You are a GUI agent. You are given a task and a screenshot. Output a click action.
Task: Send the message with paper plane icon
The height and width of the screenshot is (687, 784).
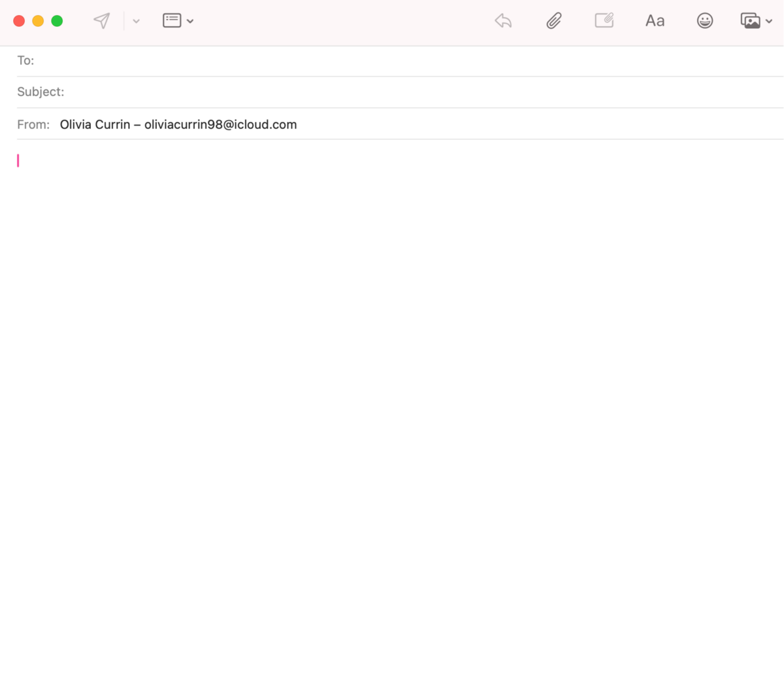[x=102, y=21]
